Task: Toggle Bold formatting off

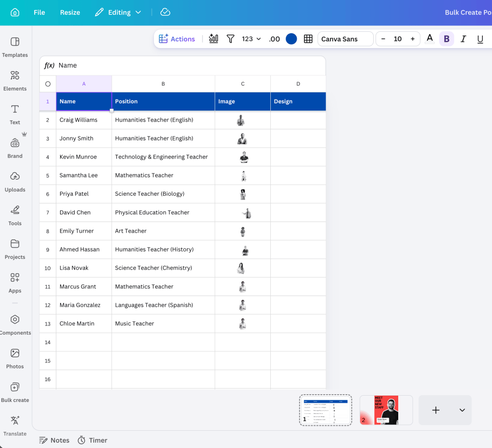Action: (x=446, y=39)
